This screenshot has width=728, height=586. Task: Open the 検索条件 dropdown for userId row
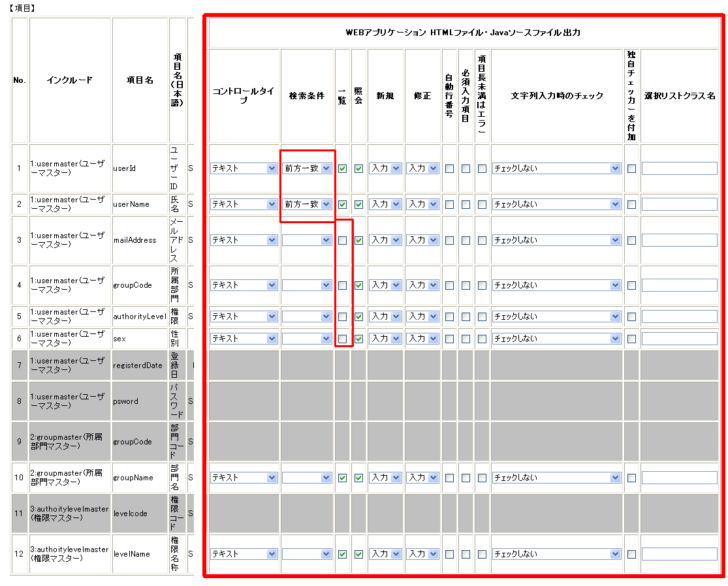pos(308,168)
